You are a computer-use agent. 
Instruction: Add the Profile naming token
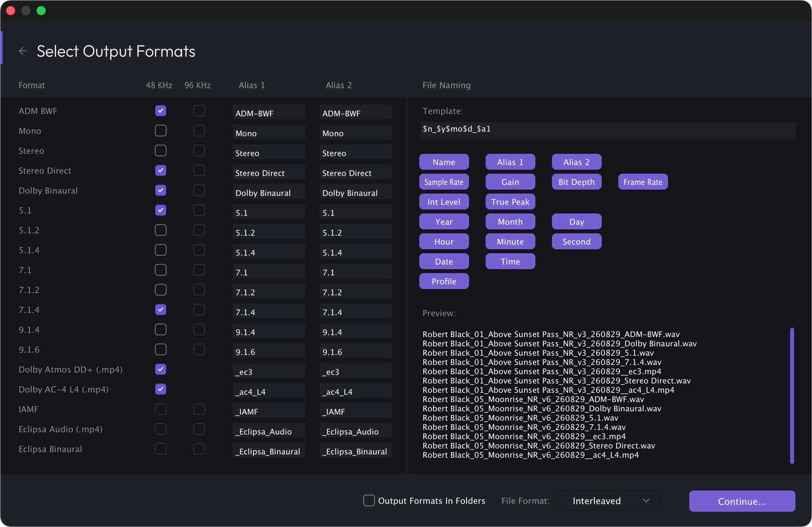pos(444,281)
